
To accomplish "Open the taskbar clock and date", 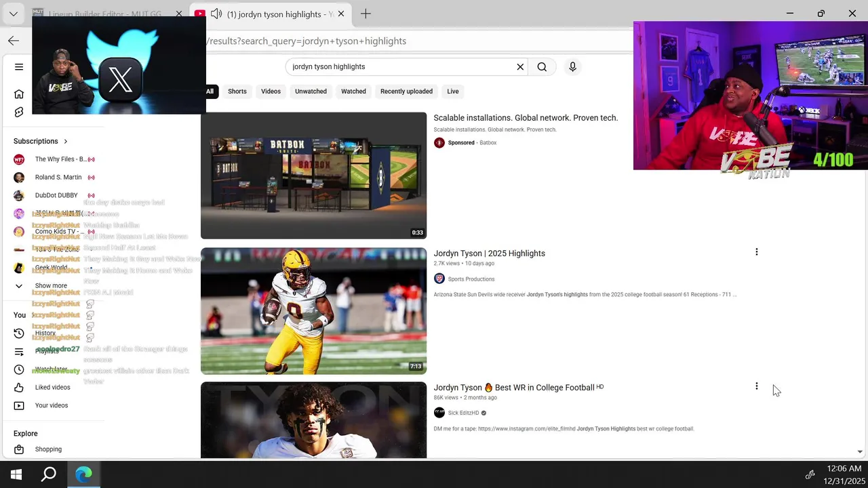I will click(x=844, y=474).
